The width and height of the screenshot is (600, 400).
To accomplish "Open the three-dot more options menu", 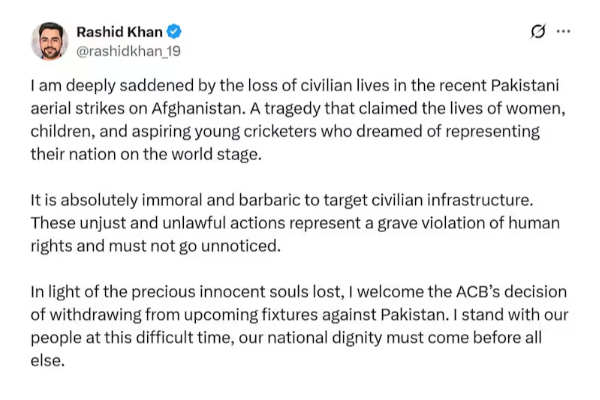I will [563, 31].
